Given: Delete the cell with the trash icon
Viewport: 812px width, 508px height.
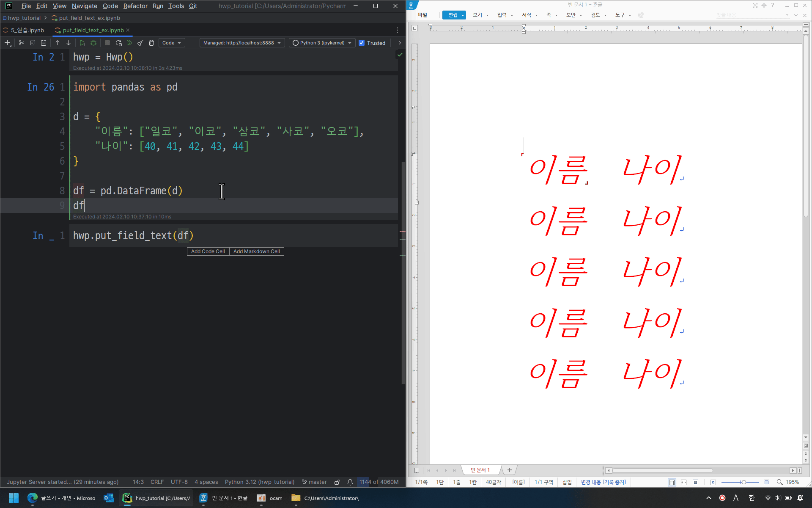Looking at the screenshot, I should (x=151, y=43).
